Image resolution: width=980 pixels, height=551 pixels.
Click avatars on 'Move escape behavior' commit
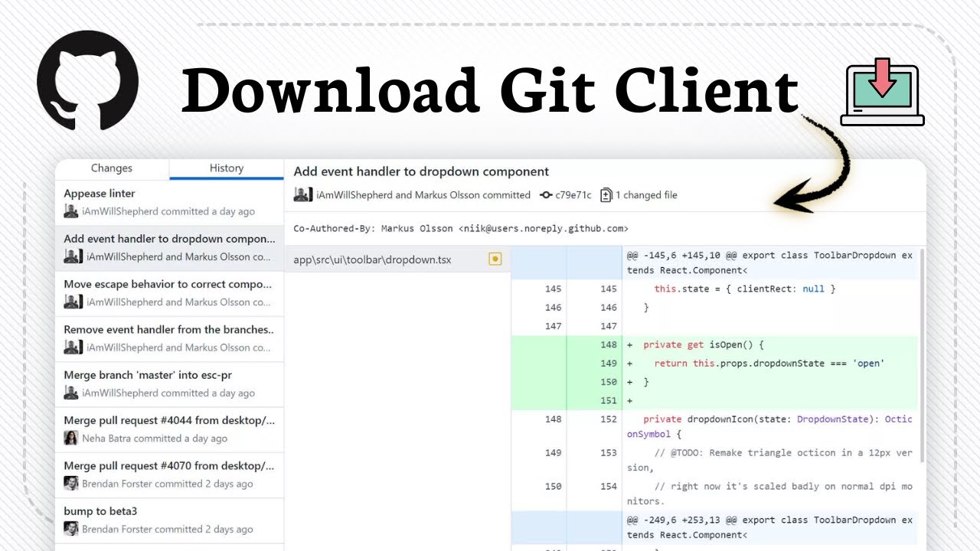73,302
